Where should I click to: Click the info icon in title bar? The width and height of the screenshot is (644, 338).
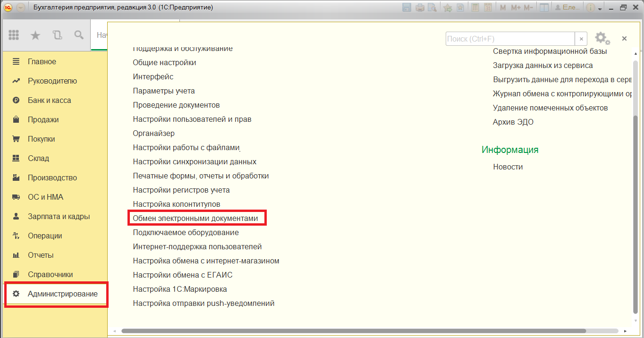point(590,8)
